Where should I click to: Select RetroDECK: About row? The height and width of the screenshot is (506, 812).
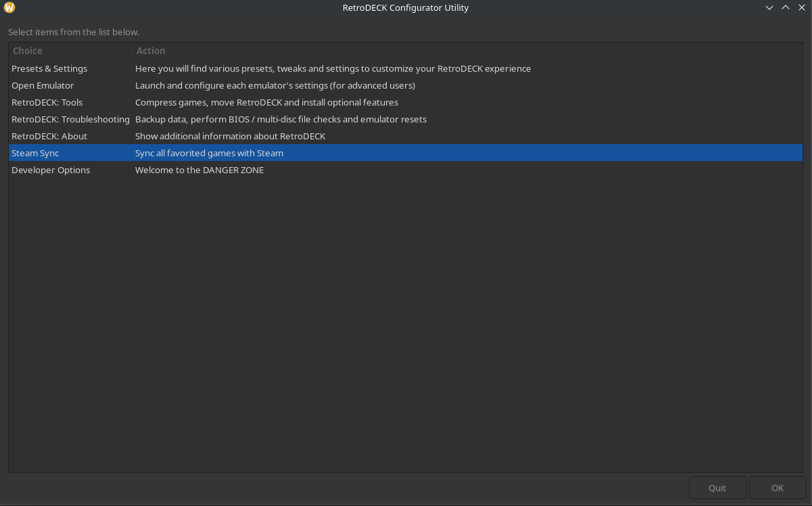coord(49,136)
